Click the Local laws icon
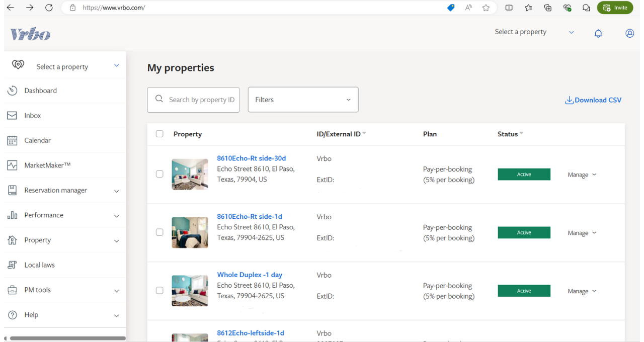This screenshot has height=342, width=644. coord(12,265)
